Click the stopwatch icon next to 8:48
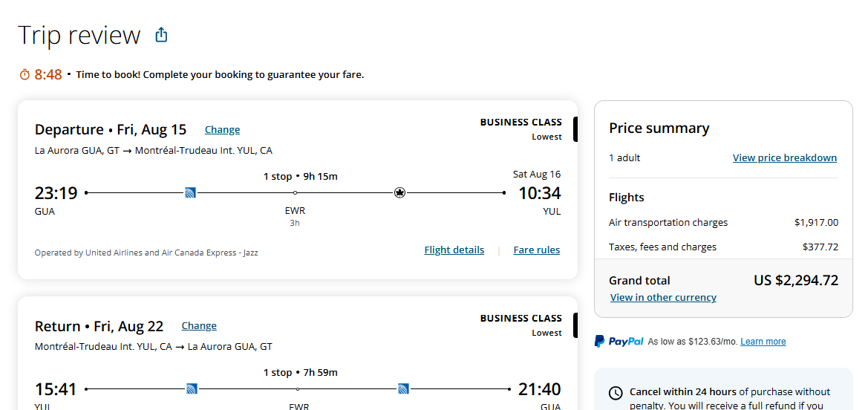The height and width of the screenshot is (410, 868). [x=25, y=74]
